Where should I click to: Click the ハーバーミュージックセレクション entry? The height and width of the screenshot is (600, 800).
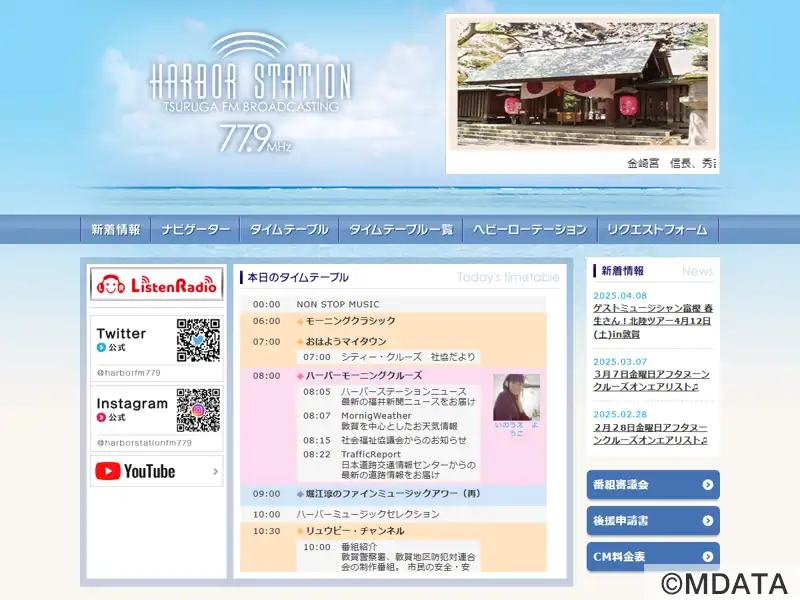tap(368, 514)
